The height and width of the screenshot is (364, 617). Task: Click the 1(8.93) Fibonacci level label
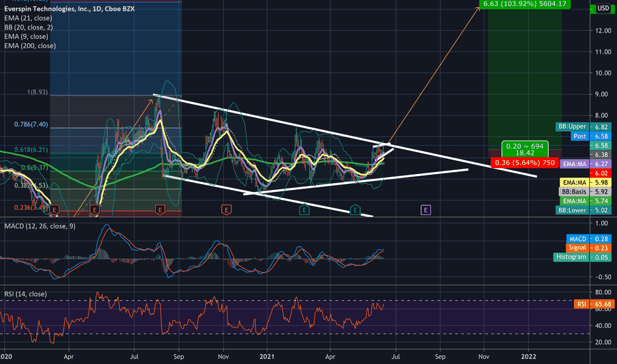click(37, 92)
